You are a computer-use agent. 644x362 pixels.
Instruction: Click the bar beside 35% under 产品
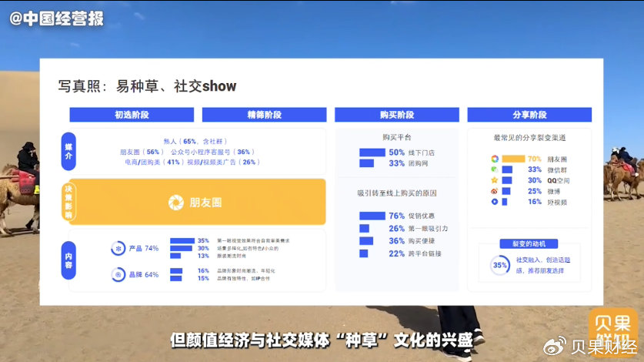(182, 240)
